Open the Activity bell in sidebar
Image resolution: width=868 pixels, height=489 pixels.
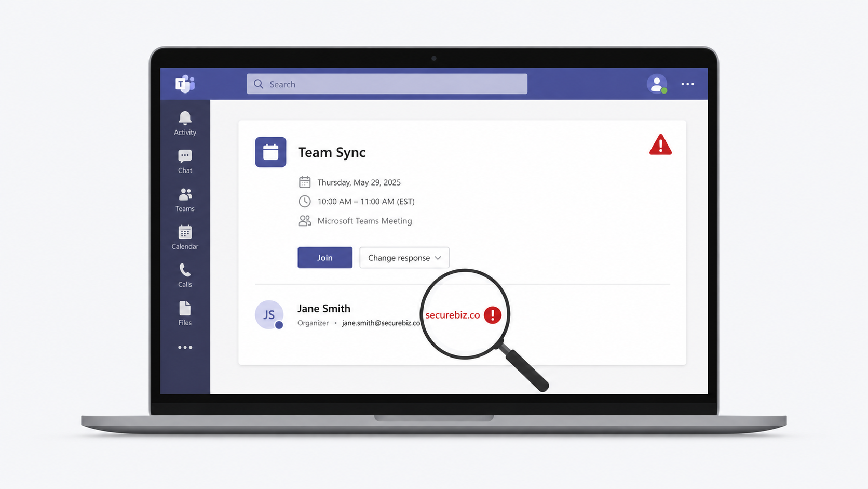[x=185, y=124]
